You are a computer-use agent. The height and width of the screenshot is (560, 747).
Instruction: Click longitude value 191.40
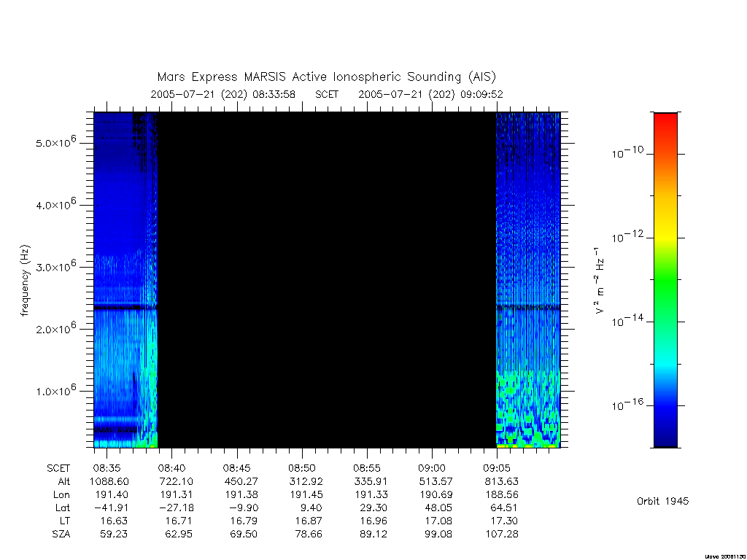click(x=112, y=495)
